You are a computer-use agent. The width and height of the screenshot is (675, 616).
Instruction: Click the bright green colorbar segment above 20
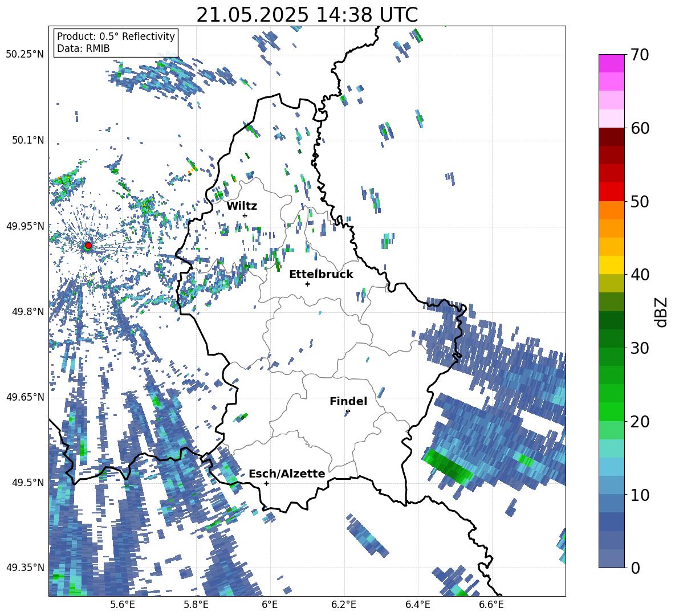pyautogui.click(x=611, y=411)
